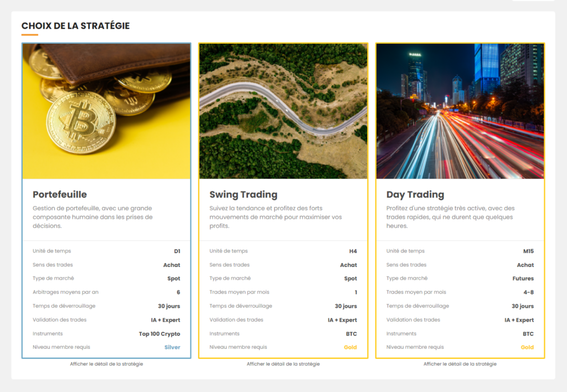Click Day Trading description about trades rapides
The image size is (567, 392).
click(x=450, y=217)
